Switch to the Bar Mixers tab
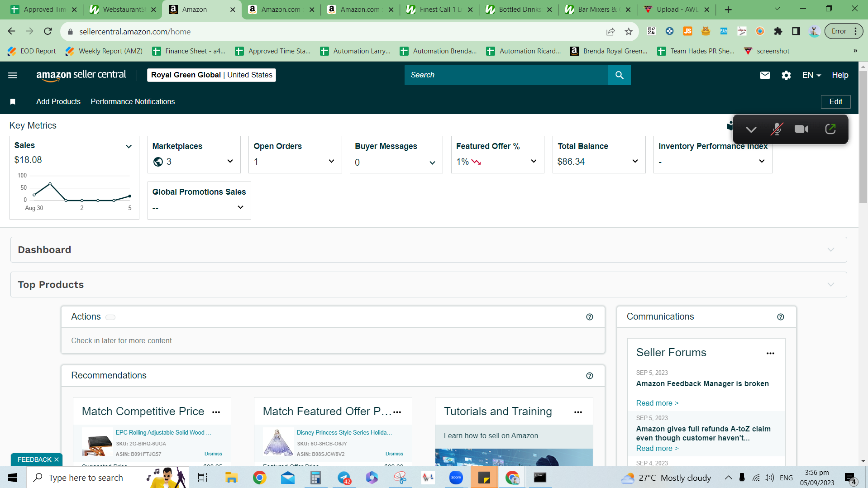The width and height of the screenshot is (868, 488). click(x=596, y=10)
